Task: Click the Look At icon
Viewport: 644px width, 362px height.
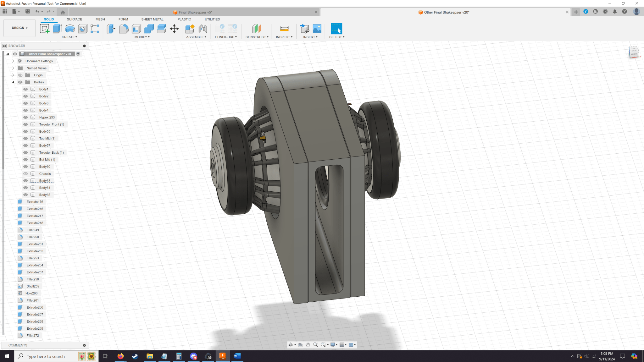Action: (x=300, y=345)
